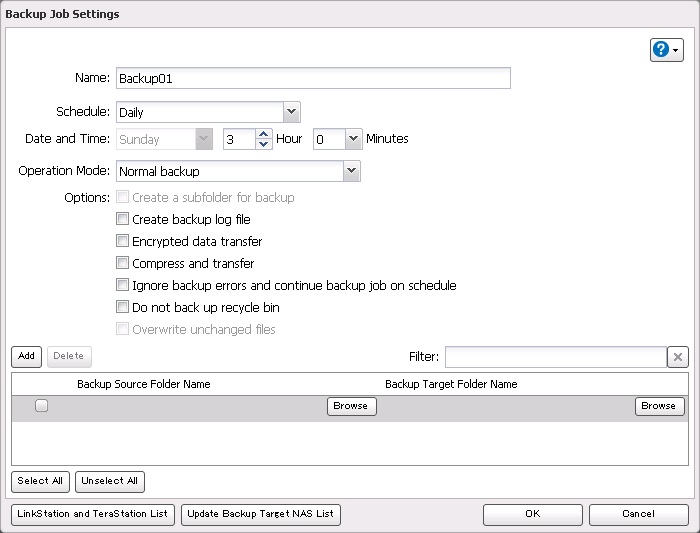Cancel the backup job settings
The width and height of the screenshot is (700, 533).
coord(638,515)
